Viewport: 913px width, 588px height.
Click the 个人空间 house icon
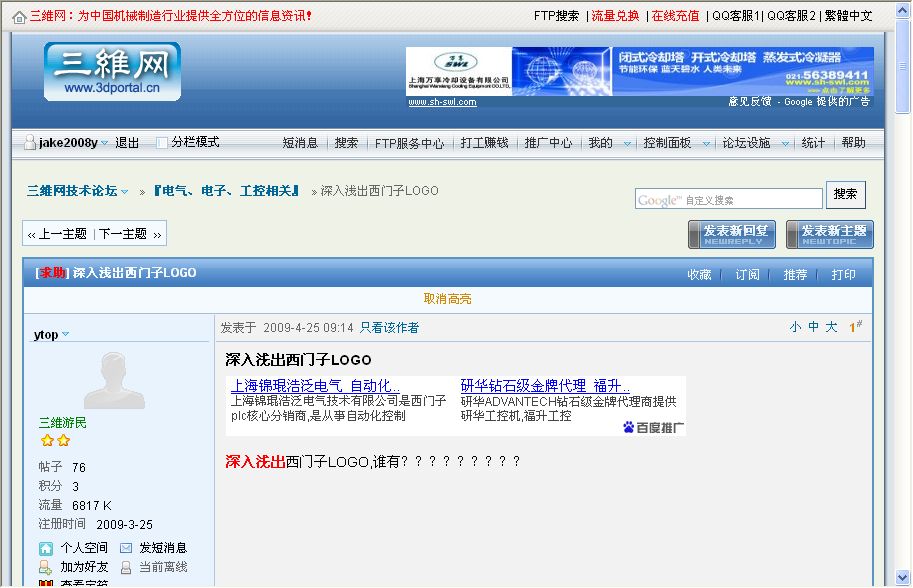pos(45,548)
